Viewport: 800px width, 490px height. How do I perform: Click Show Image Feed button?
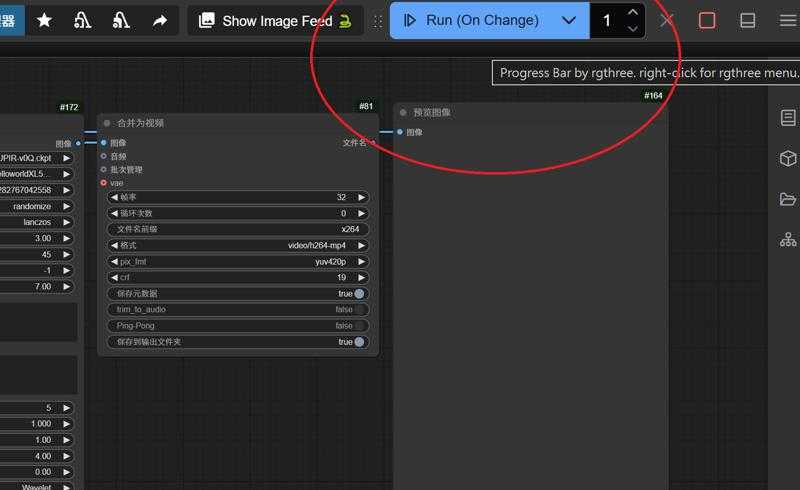click(274, 20)
